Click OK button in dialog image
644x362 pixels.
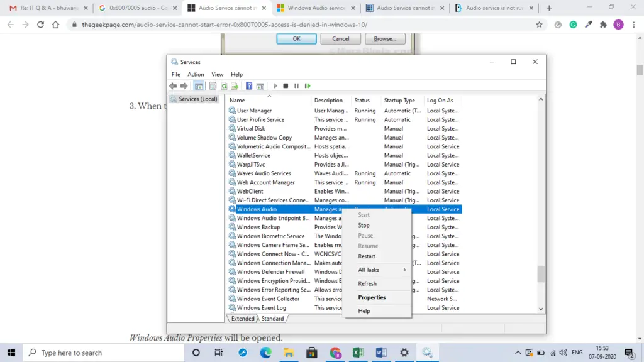(x=296, y=38)
